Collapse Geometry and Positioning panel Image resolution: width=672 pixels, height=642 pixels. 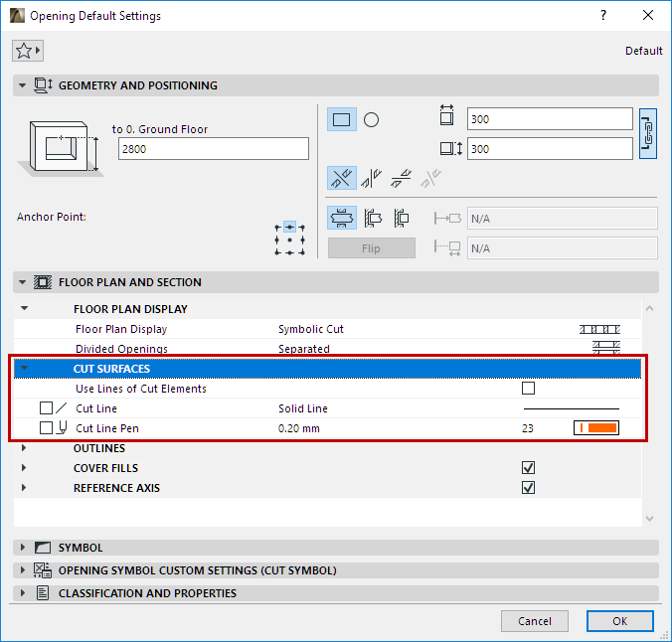22,85
